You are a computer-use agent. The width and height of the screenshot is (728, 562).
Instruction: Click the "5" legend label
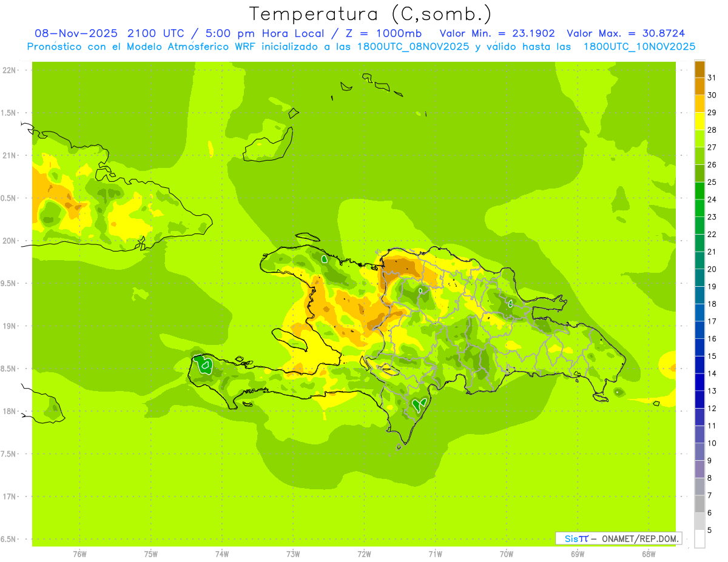point(710,530)
